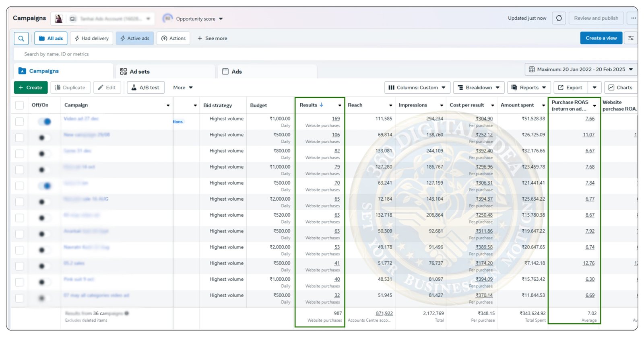This screenshot has width=644, height=337.
Task: Click the Create a view button
Action: 601,38
